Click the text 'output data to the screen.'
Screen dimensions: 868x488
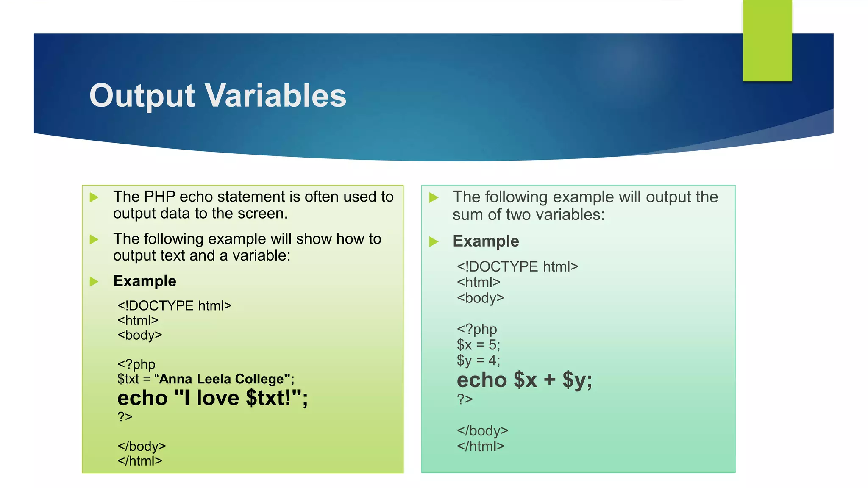(x=200, y=213)
